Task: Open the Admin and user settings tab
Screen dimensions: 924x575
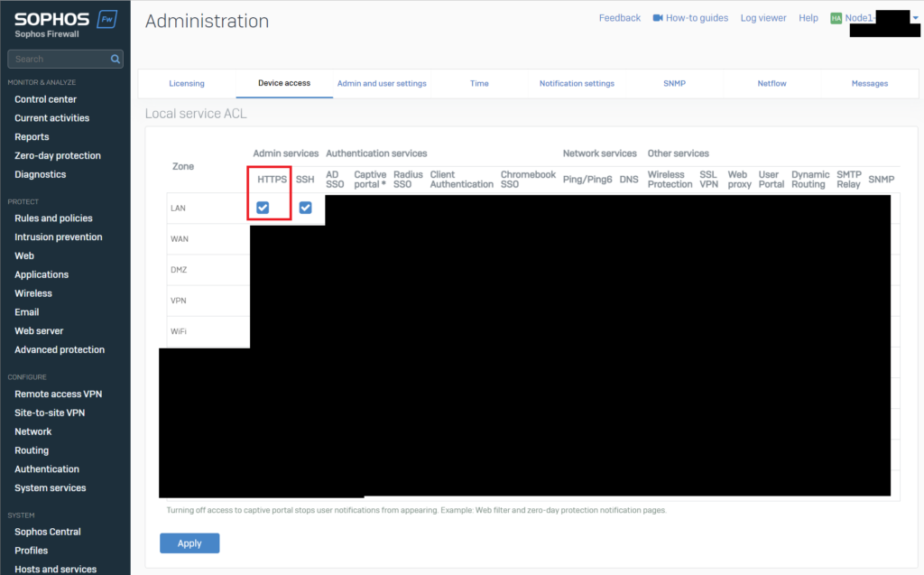Action: pos(382,83)
